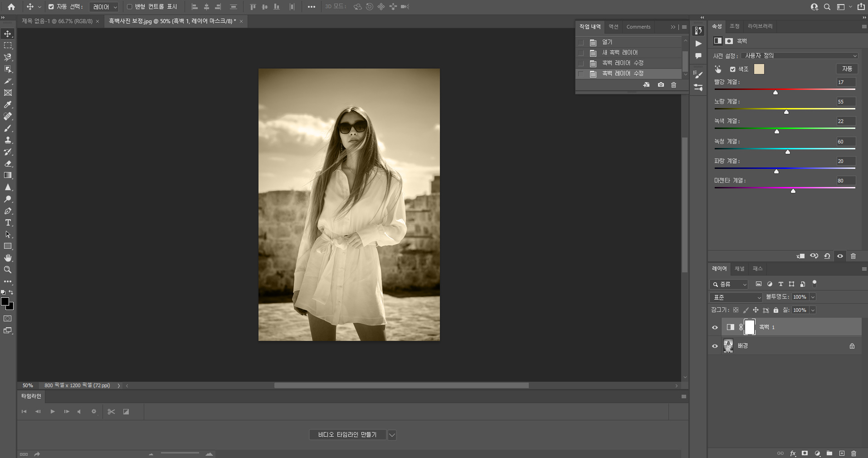Select the Eyedropper tool
Viewport: 868px width, 458px height.
coord(8,104)
